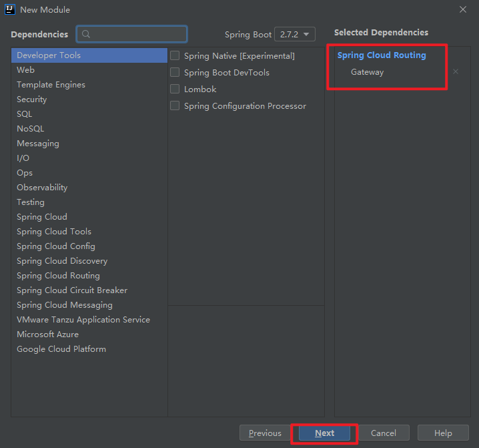This screenshot has width=479, height=448.
Task: Select the Security category
Action: [32, 99]
